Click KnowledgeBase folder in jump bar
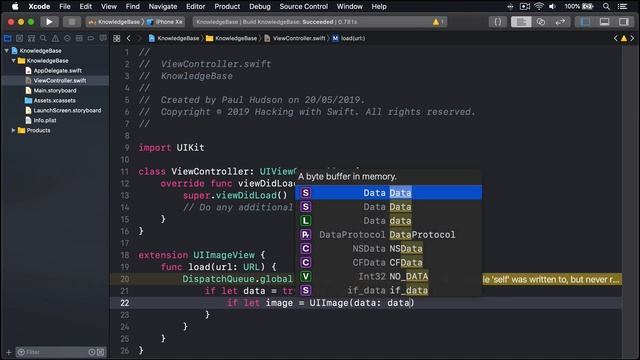The width and height of the screenshot is (640, 360). [x=231, y=38]
